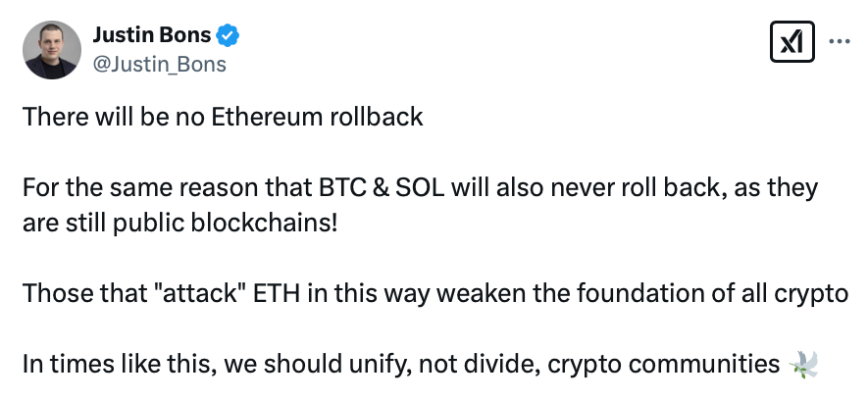Open the Justin Bons display name link
The width and height of the screenshot is (868, 401).
(x=153, y=36)
